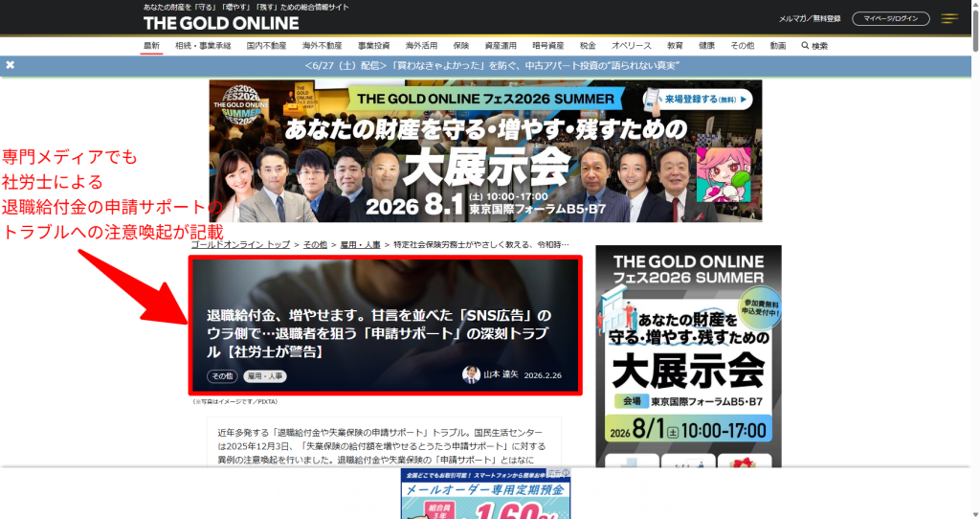980x519 pixels.
Task: Open 動画 menu item
Action: [x=777, y=46]
